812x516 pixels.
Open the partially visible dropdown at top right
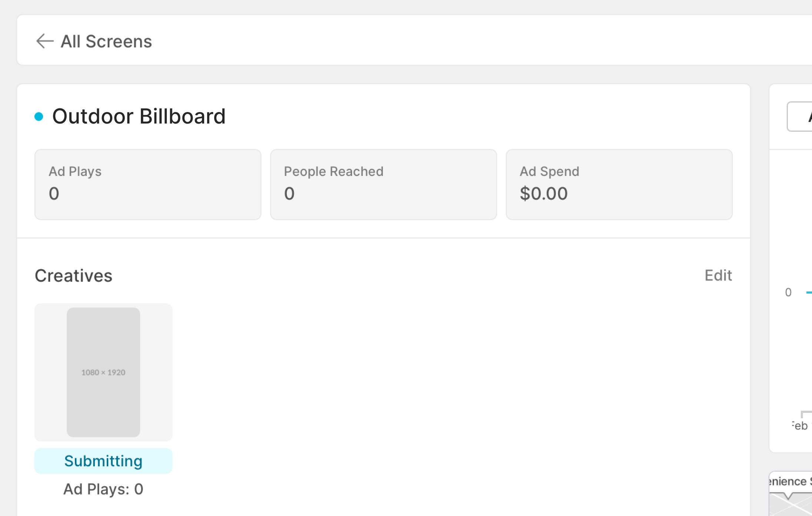pos(801,116)
